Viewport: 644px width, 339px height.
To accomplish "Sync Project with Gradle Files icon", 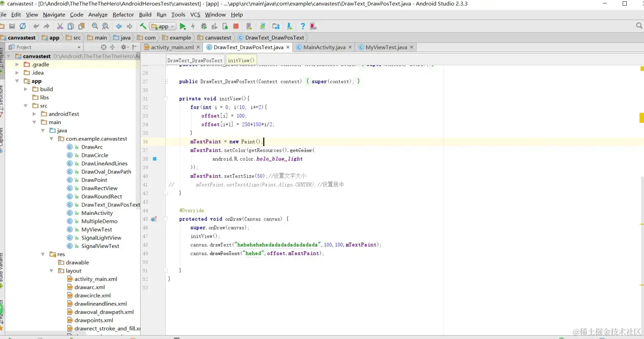I will click(x=263, y=26).
